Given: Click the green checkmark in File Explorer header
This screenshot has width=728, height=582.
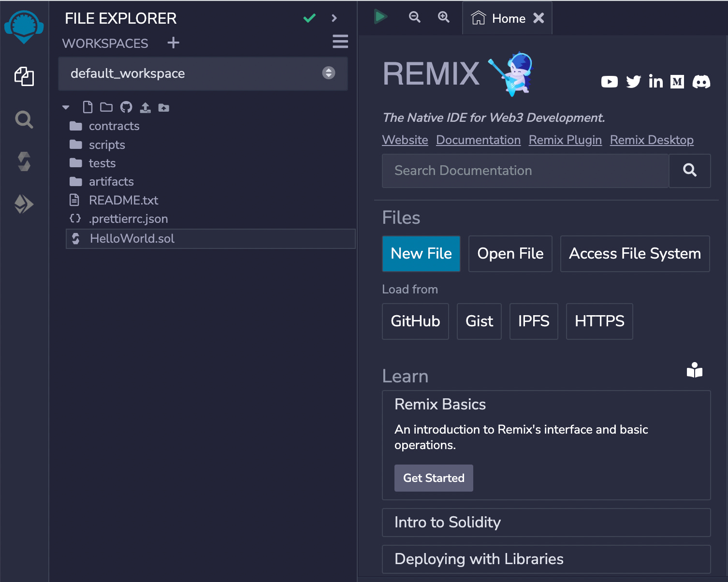Looking at the screenshot, I should click(x=309, y=18).
